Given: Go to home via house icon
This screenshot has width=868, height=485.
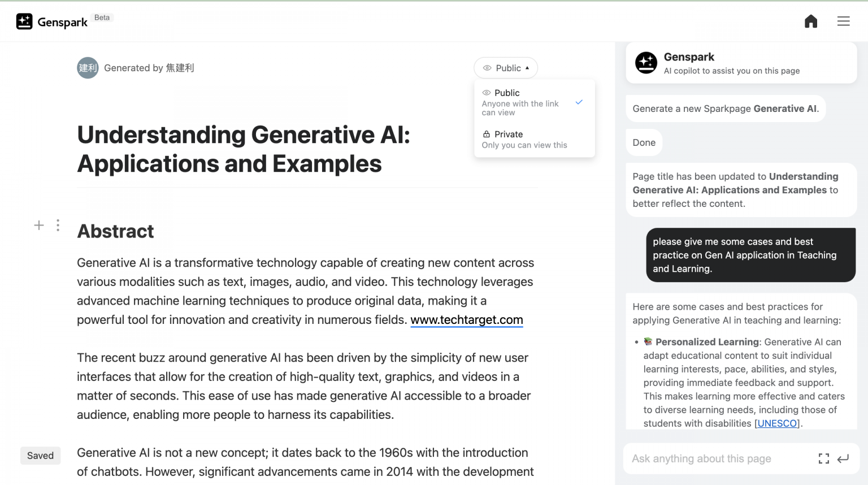Looking at the screenshot, I should tap(811, 21).
